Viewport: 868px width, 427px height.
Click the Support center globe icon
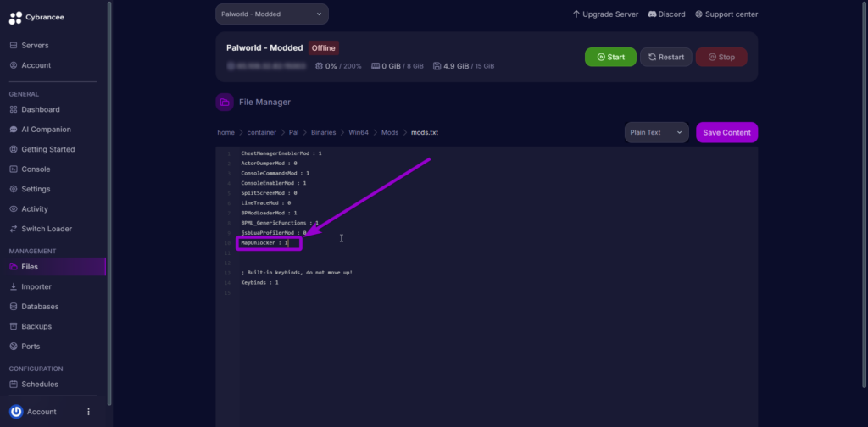click(698, 14)
